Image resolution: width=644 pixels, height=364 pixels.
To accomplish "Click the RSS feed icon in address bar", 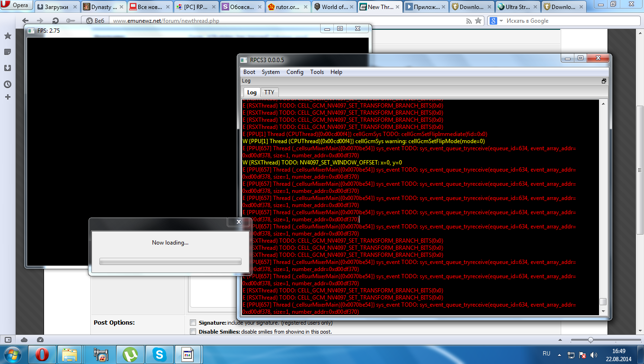I will pos(469,21).
